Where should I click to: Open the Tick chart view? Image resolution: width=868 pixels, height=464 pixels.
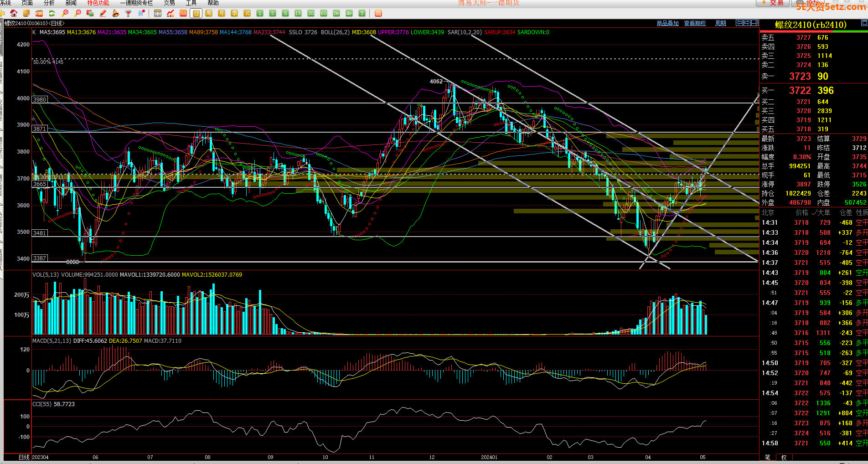[183, 13]
